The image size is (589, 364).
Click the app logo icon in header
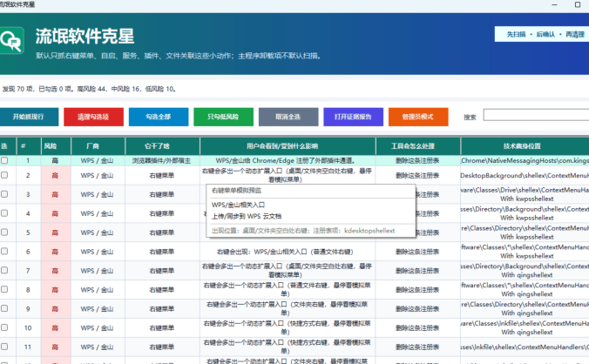point(11,41)
